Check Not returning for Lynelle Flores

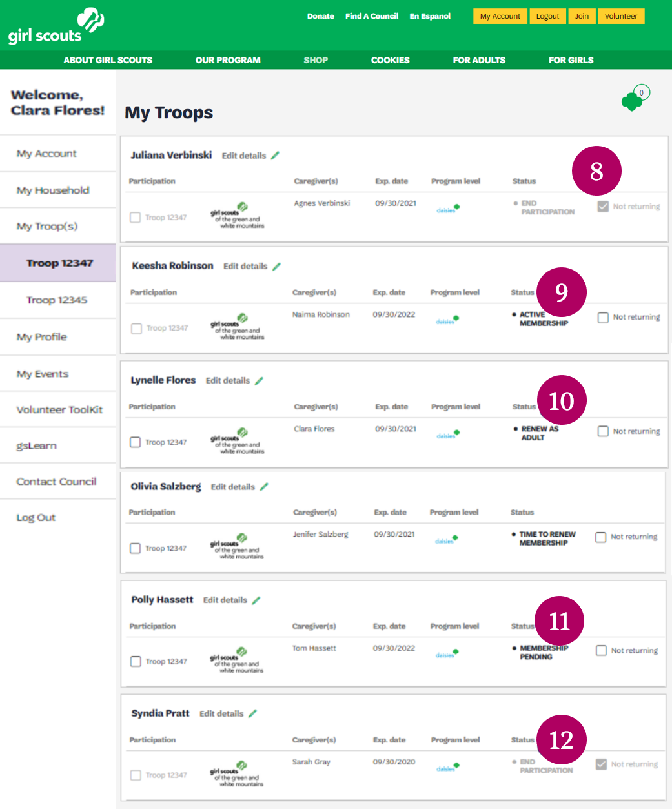tap(603, 431)
